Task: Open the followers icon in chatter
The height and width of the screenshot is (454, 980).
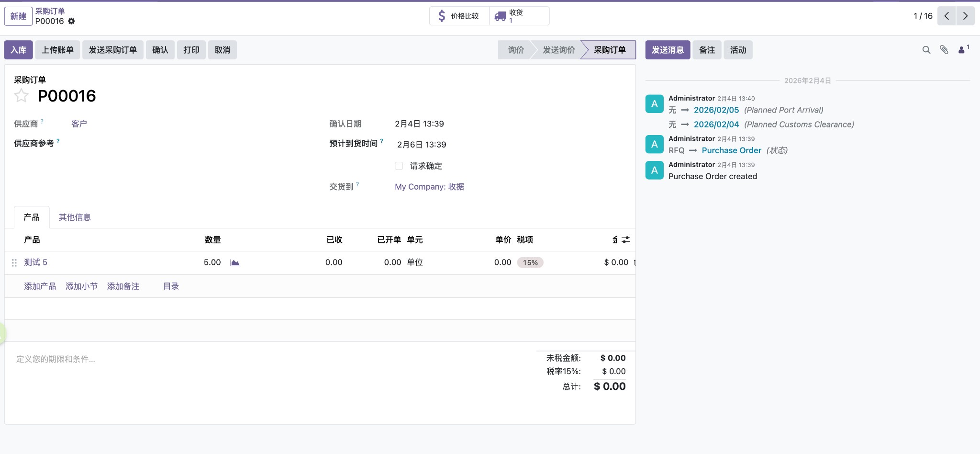Action: 963,49
